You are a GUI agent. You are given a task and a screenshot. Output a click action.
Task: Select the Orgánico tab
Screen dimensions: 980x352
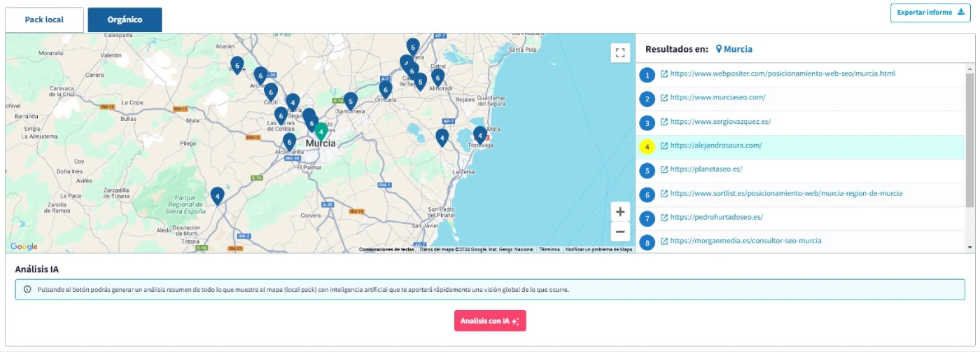125,20
